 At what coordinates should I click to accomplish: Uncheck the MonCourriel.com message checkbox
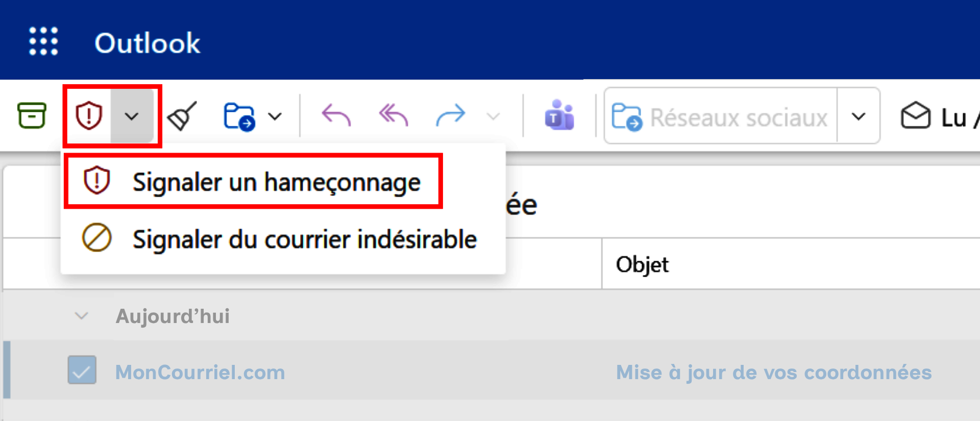(82, 370)
